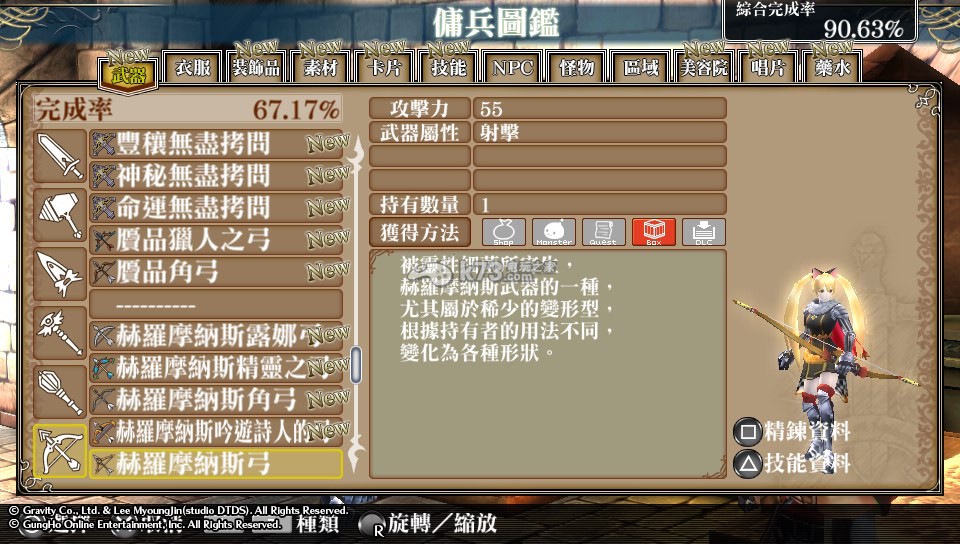This screenshot has width=960, height=544.
Task: Click the weapon list scrollbar handle
Action: click(x=356, y=365)
